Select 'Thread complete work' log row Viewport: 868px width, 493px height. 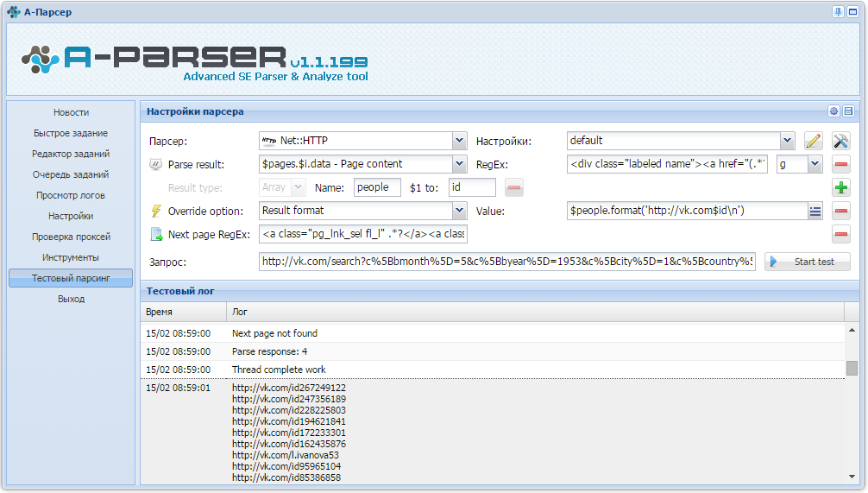(x=493, y=370)
